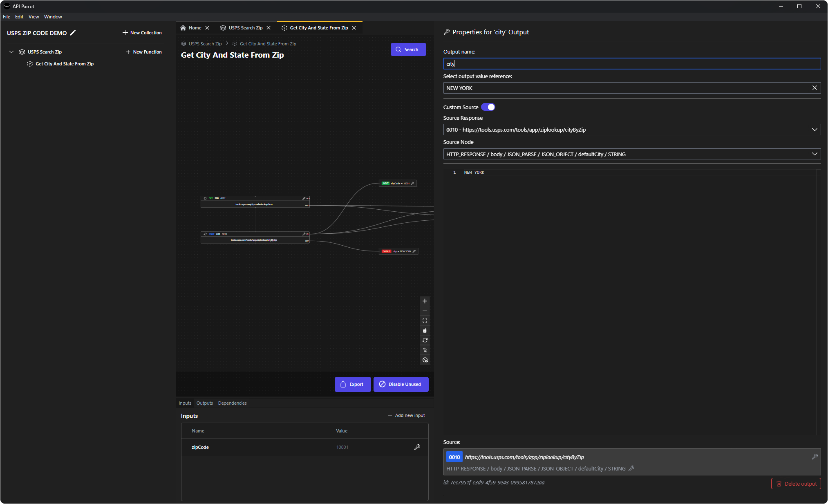
Task: Collapse the USPS Search Zip tree item
Action: tap(11, 52)
